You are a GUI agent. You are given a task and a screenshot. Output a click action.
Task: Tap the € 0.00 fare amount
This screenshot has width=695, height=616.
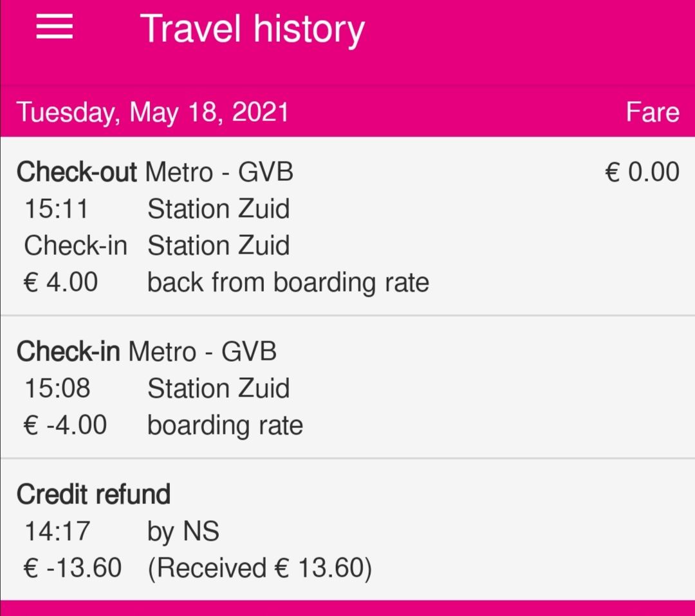642,172
